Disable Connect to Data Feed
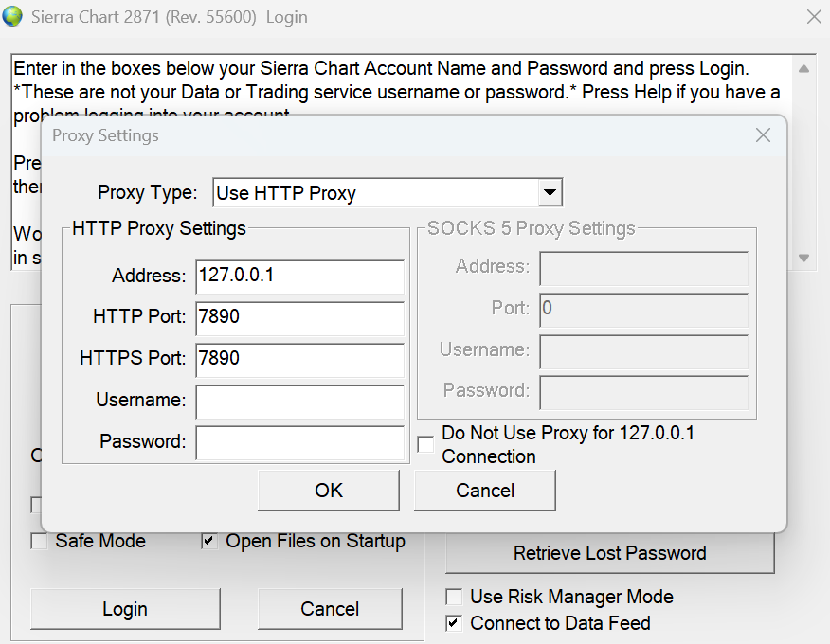830x644 pixels. coord(455,623)
